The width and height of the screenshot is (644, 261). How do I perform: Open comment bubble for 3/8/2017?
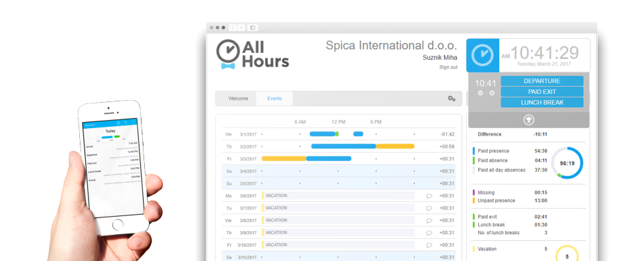tap(429, 221)
